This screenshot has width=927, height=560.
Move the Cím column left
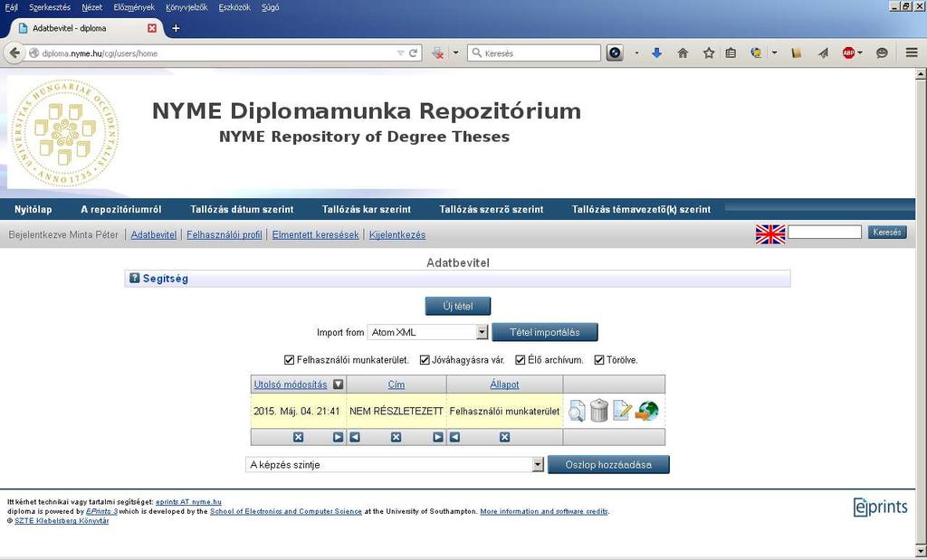355,437
